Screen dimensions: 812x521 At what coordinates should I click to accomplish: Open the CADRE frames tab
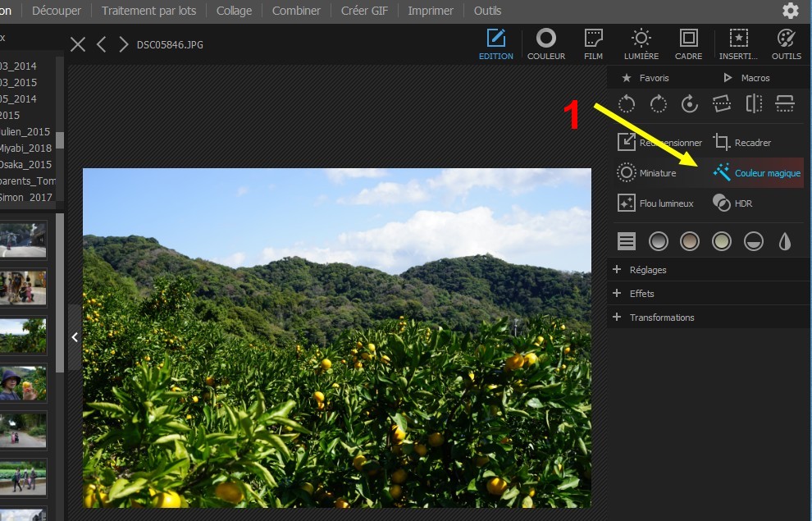point(688,44)
